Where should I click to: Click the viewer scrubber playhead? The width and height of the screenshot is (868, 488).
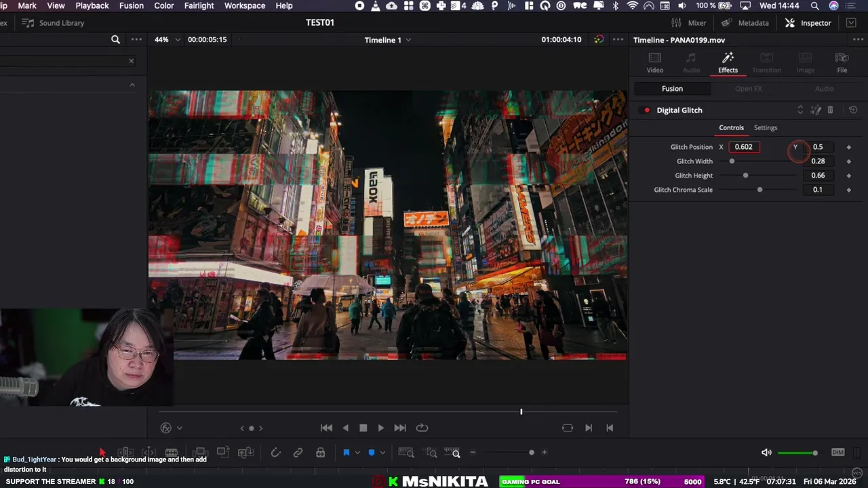tap(521, 411)
